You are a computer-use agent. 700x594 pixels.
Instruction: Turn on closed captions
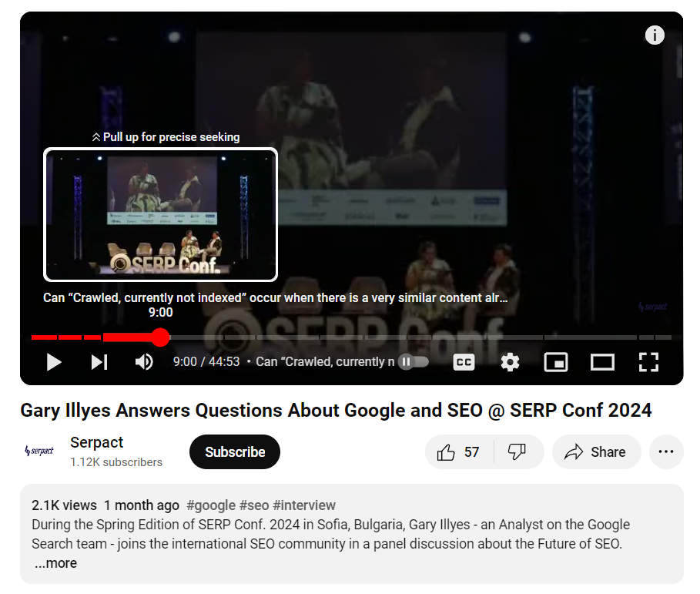tap(464, 362)
